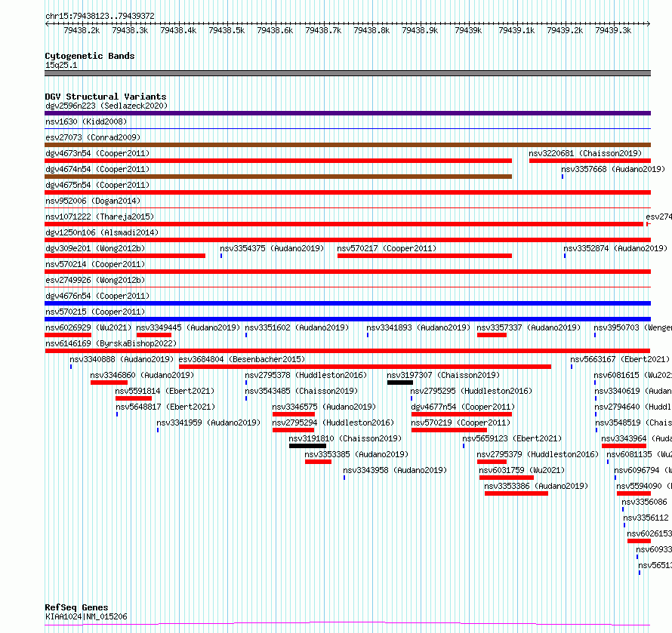Open nsv3343958 (Audano2019) label
Viewport: 672px width, 633px height.
coord(395,470)
